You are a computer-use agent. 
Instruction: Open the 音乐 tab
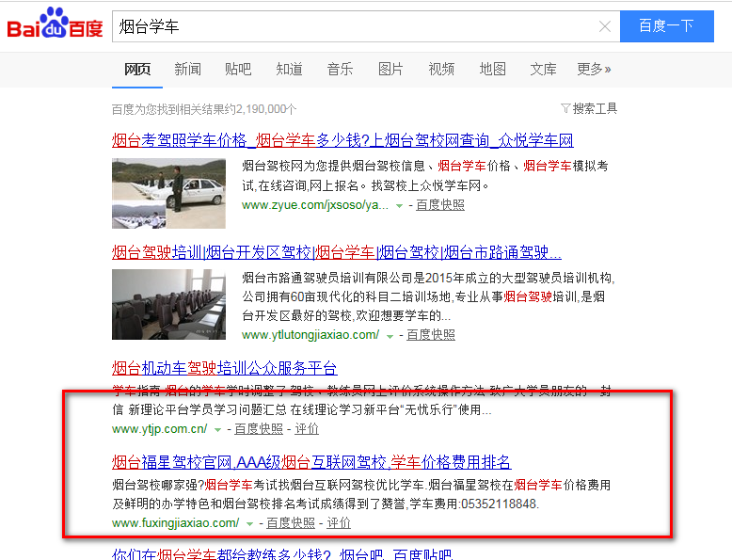pos(340,69)
